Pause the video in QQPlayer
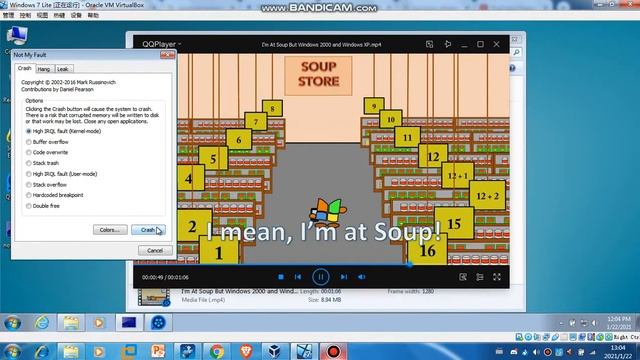 [x=320, y=277]
